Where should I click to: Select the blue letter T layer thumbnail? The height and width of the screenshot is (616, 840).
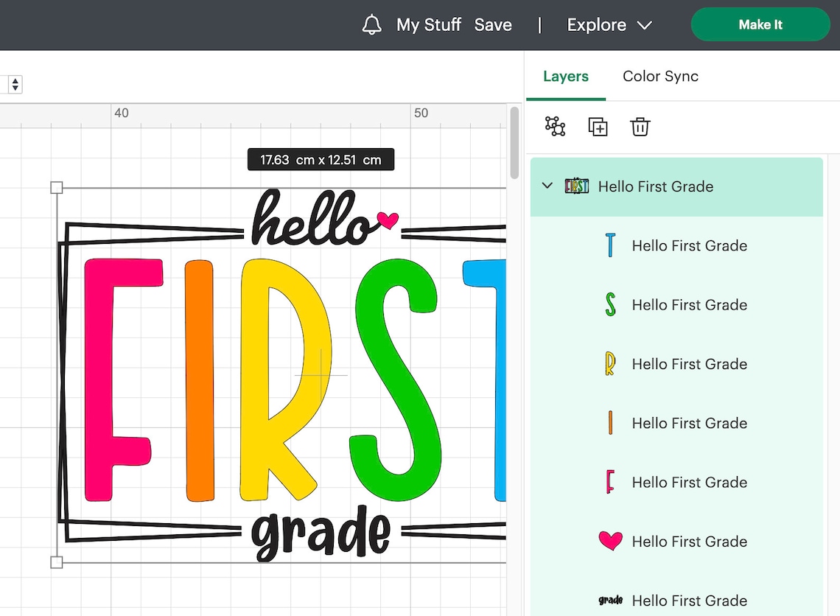click(609, 245)
